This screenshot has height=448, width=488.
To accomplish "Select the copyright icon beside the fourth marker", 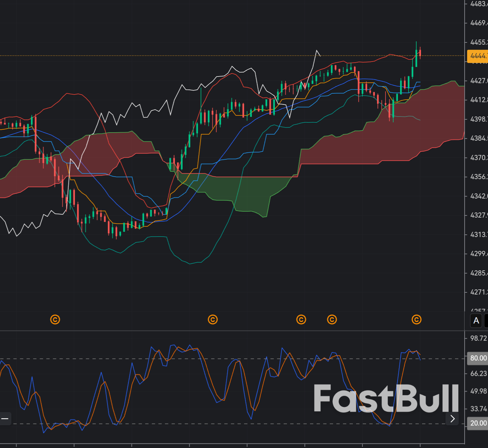I will coord(332,319).
